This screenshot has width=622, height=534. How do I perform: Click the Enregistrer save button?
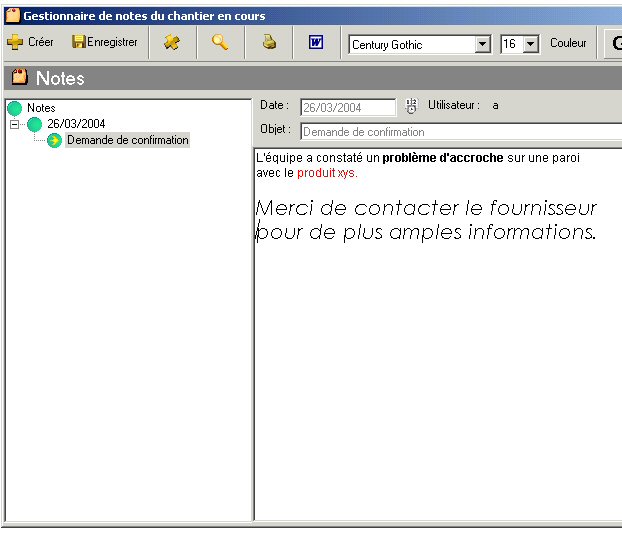point(105,42)
